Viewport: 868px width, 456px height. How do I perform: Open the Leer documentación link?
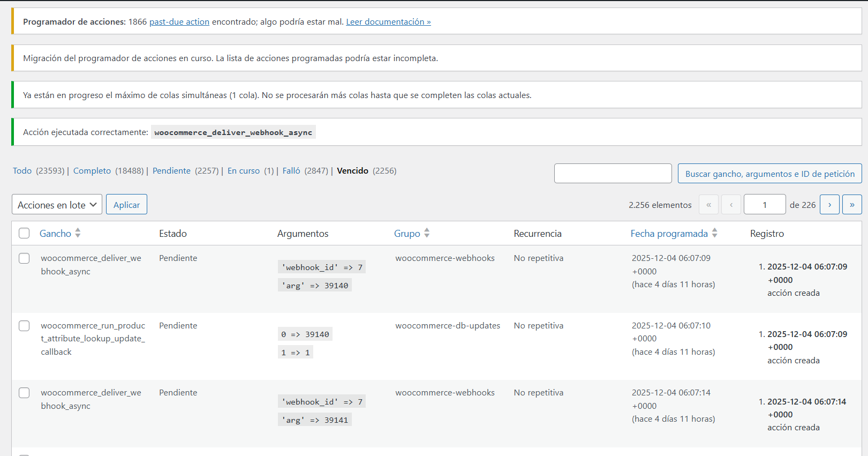pos(388,22)
